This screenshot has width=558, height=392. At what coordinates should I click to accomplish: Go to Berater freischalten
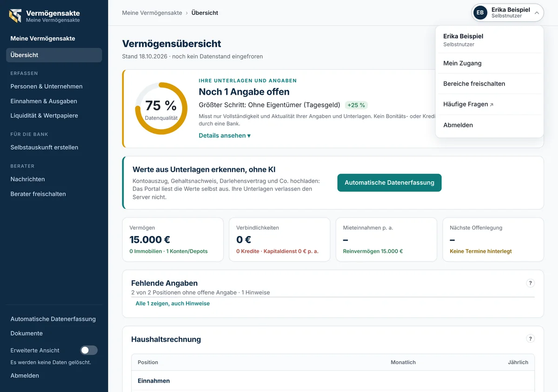click(54, 194)
